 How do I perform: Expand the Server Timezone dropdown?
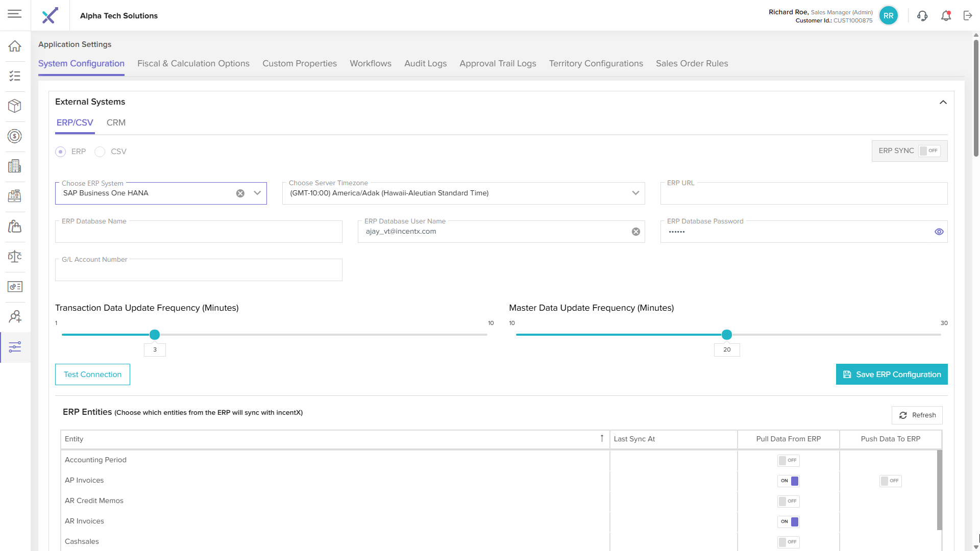(x=635, y=193)
